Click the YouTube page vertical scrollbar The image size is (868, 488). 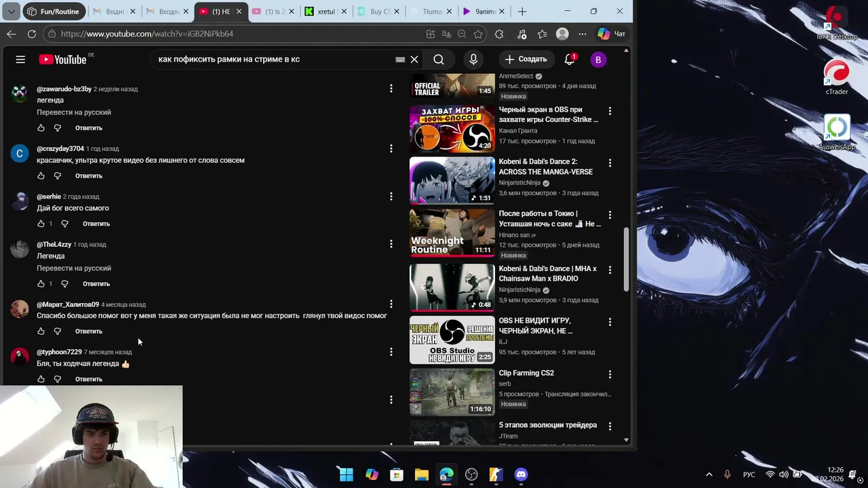pos(626,260)
